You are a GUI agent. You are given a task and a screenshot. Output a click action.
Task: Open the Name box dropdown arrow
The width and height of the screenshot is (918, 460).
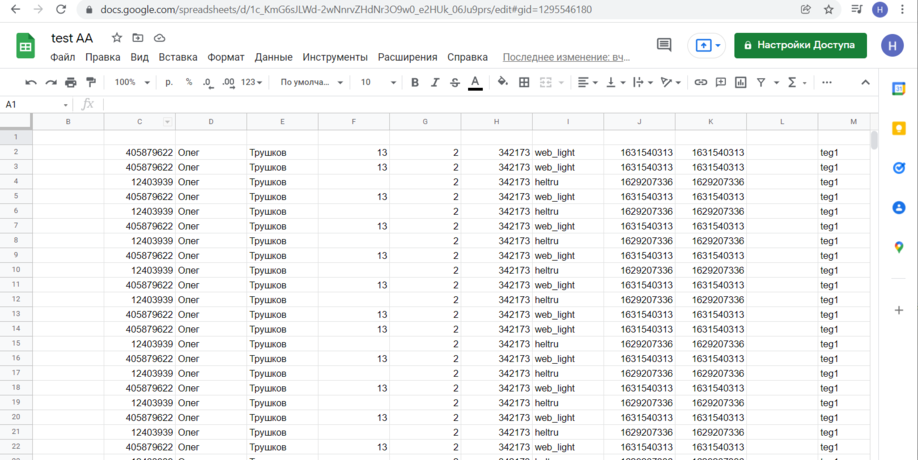[66, 105]
